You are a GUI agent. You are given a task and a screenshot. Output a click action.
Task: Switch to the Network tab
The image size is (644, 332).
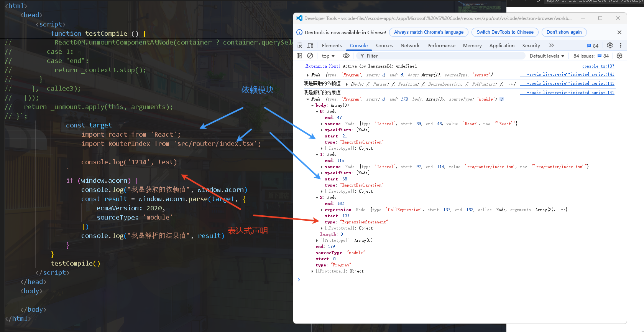click(x=410, y=45)
